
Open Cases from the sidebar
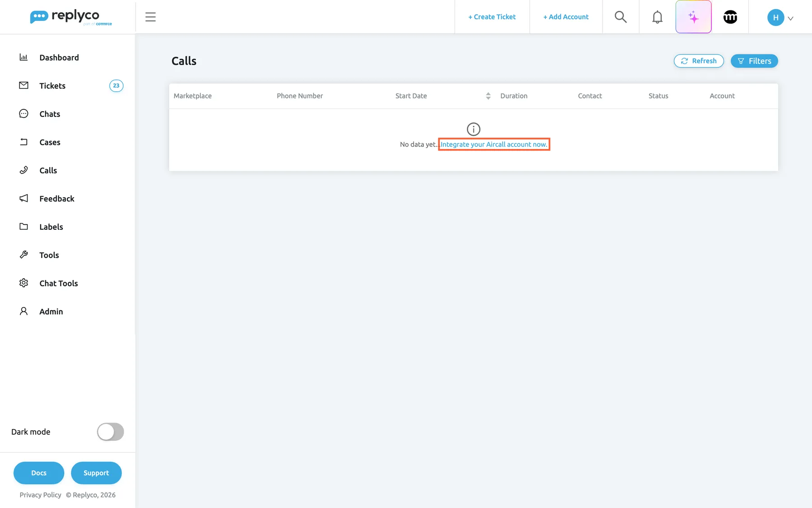tap(50, 142)
